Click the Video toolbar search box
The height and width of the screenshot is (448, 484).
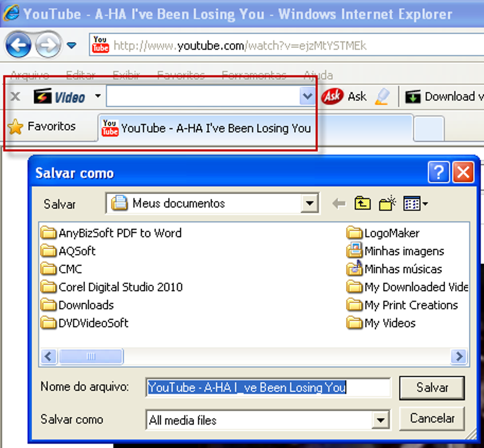tap(203, 96)
